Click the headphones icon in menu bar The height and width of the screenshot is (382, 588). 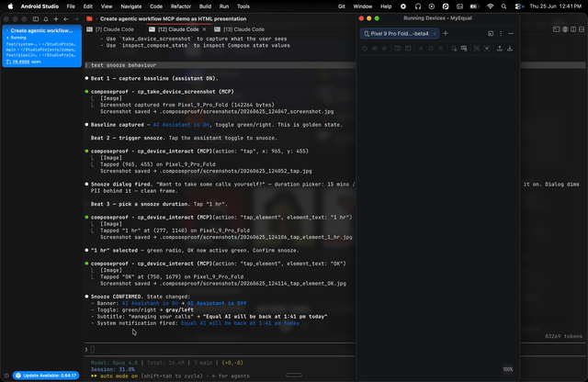pos(418,6)
